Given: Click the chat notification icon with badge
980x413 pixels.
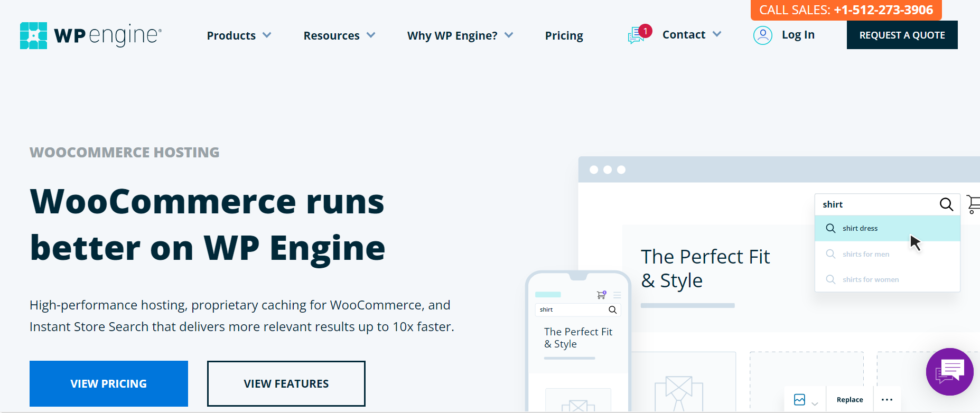Looking at the screenshot, I should [639, 34].
